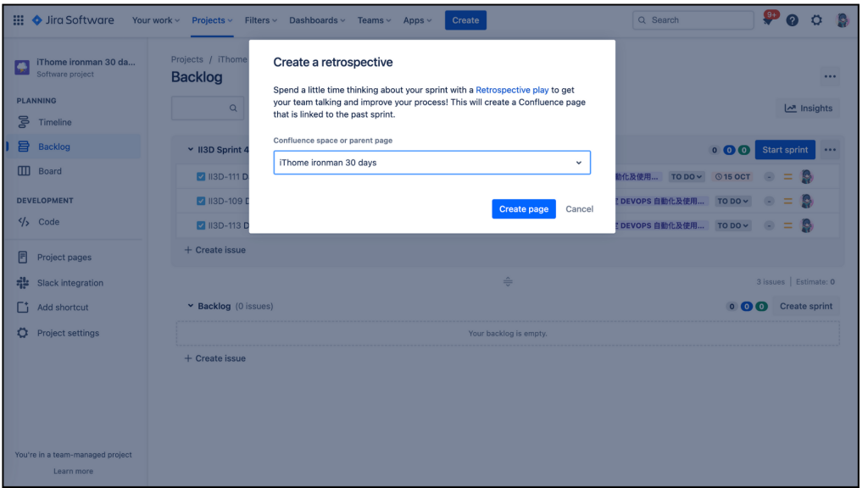Follow the Retrospective play link
The height and width of the screenshot is (488, 868).
(x=512, y=90)
